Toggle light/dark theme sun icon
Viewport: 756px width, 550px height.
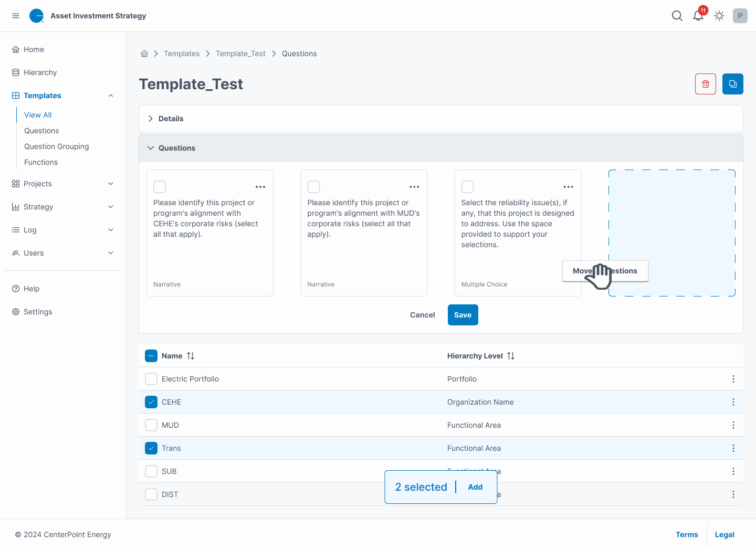(x=719, y=16)
